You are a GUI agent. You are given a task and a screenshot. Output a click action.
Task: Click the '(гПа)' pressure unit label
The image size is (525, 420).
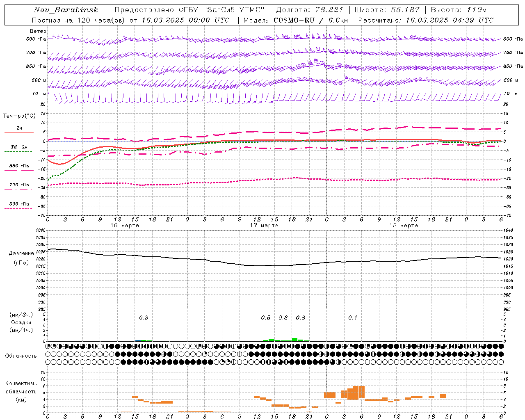coord(21,262)
